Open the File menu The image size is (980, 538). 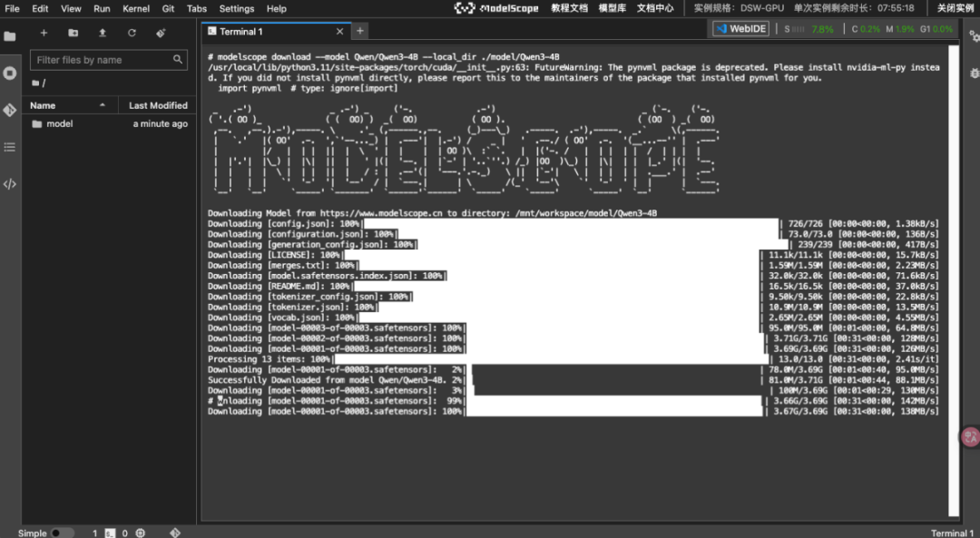point(12,9)
